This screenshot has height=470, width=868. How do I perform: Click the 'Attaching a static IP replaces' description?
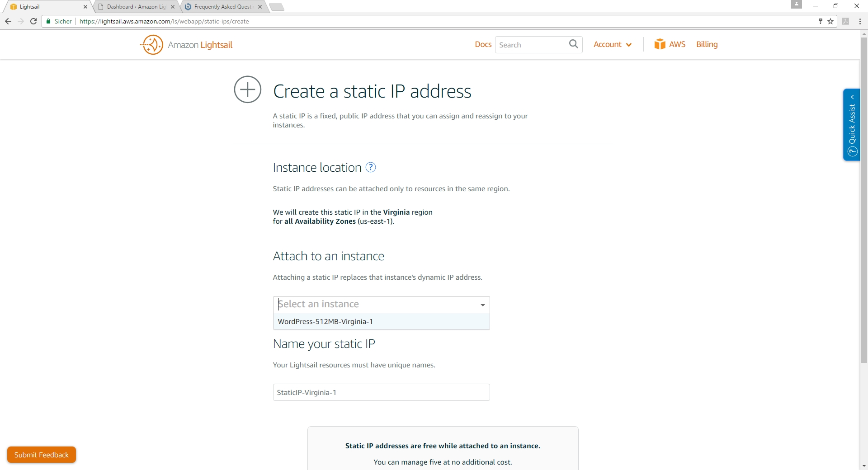[x=377, y=277]
